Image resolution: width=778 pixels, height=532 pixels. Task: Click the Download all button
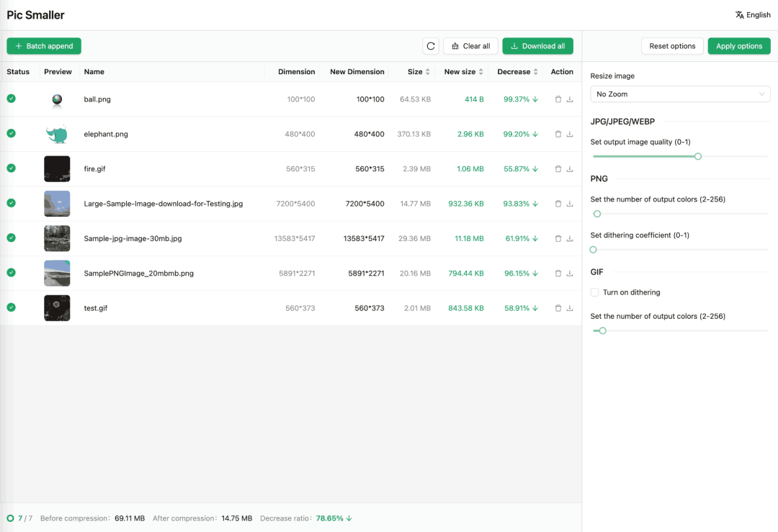[x=537, y=46]
